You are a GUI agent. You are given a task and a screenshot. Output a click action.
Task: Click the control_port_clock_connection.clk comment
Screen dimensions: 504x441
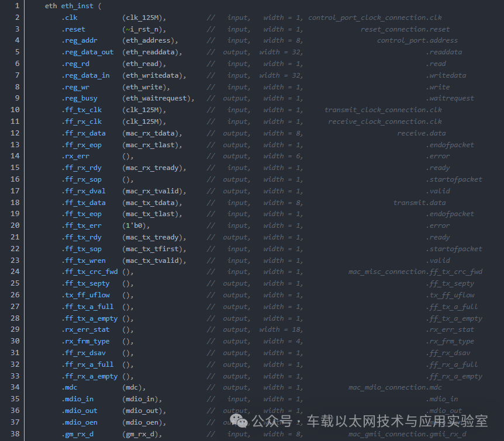[375, 18]
